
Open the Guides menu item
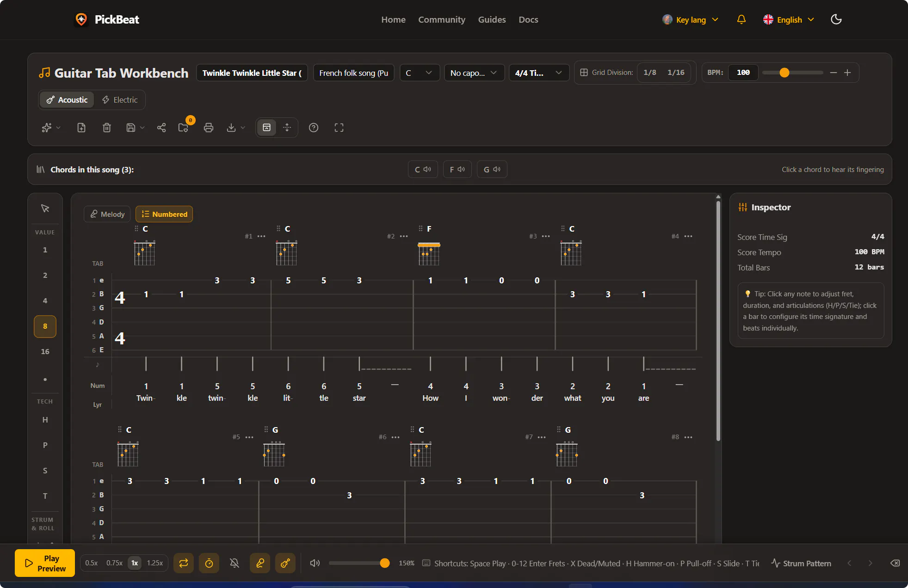[492, 19]
